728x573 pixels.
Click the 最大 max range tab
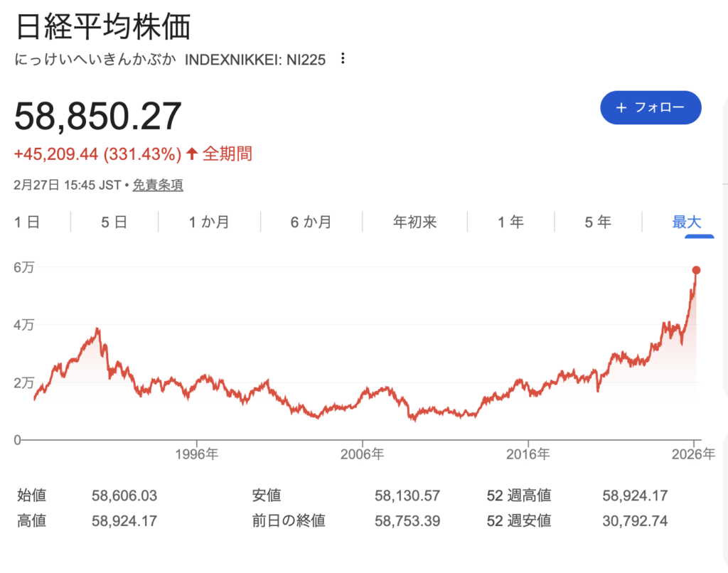[686, 222]
